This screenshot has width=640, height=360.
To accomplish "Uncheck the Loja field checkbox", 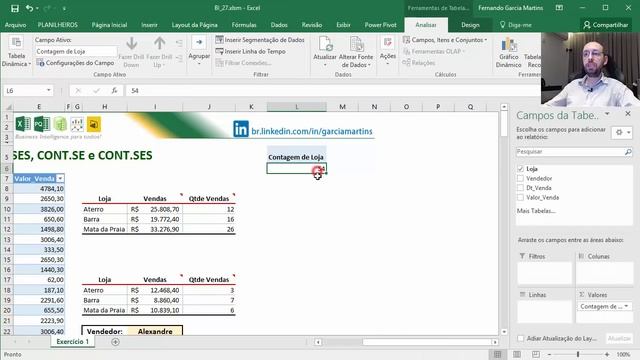I will pos(520,169).
